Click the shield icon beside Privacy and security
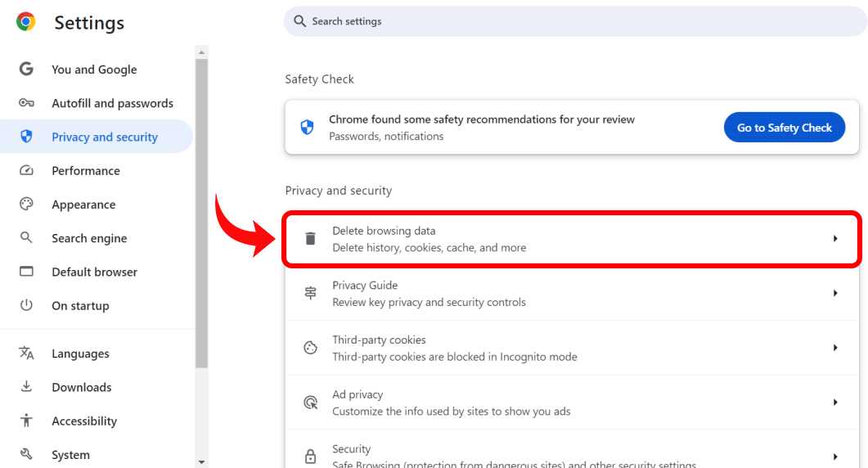This screenshot has height=468, width=868. click(26, 137)
